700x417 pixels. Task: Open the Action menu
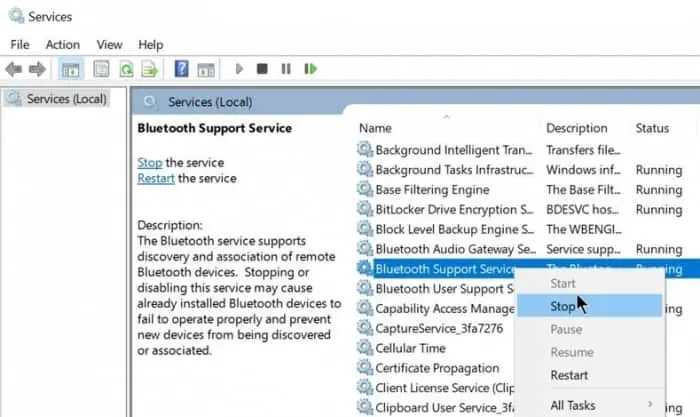(x=62, y=45)
